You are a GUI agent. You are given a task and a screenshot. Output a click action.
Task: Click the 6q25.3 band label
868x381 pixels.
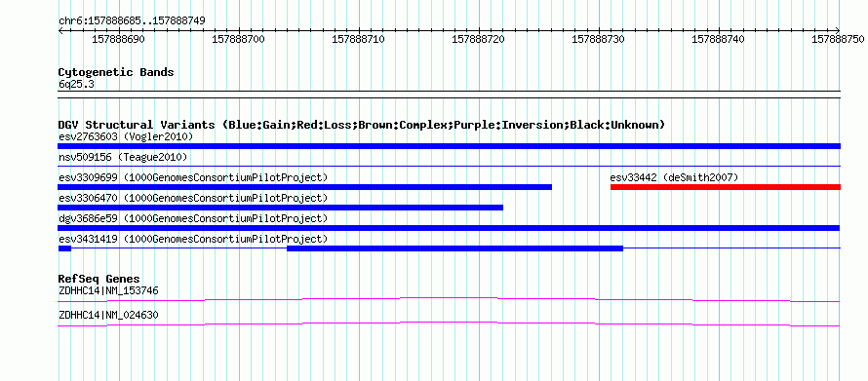coord(75,84)
